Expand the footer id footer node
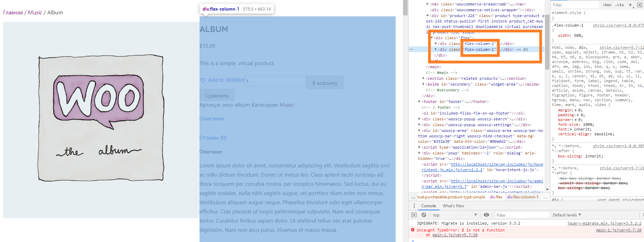This screenshot has width=644, height=242. 419,102
